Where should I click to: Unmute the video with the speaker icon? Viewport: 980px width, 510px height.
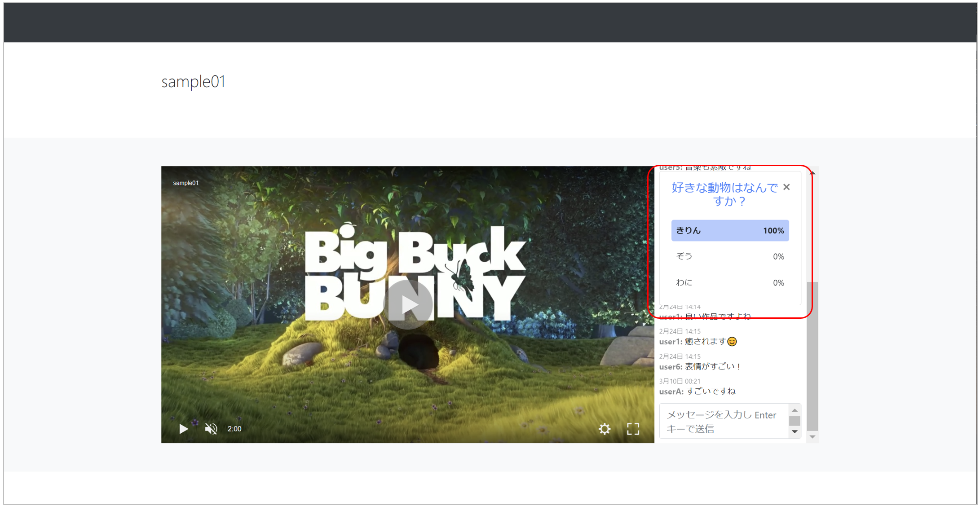211,429
